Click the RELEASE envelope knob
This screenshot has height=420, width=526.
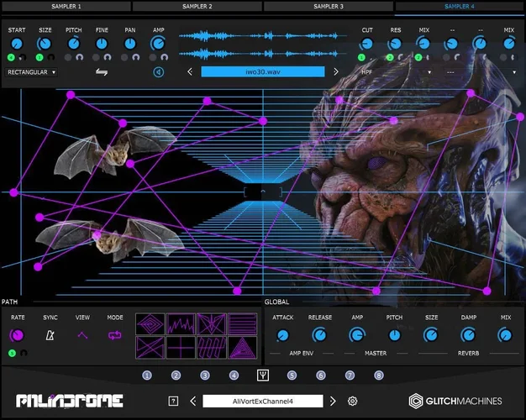[x=319, y=335]
